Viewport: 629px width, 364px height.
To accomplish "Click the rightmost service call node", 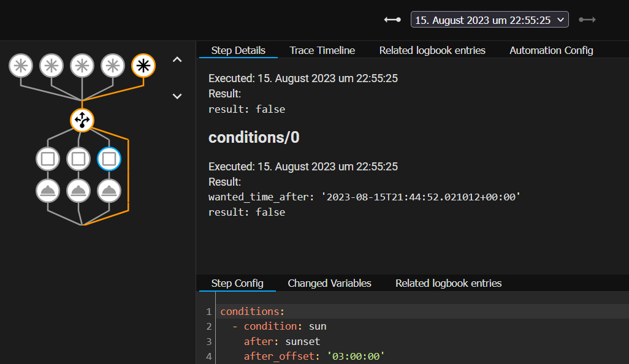I will (109, 191).
